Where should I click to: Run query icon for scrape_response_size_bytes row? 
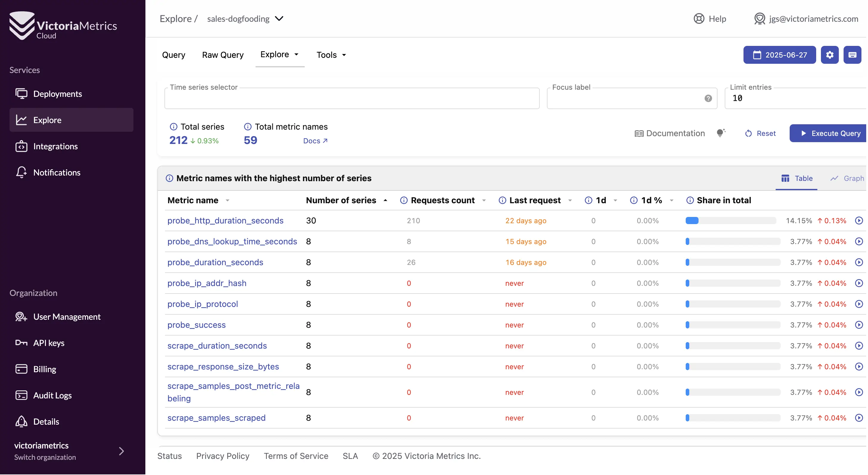859,367
